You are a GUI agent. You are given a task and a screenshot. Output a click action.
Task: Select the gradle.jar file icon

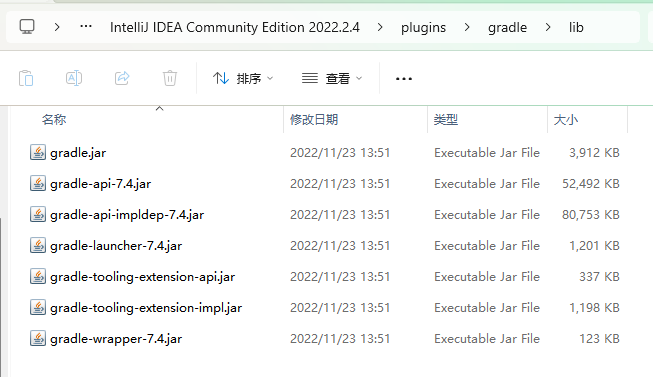coord(37,152)
